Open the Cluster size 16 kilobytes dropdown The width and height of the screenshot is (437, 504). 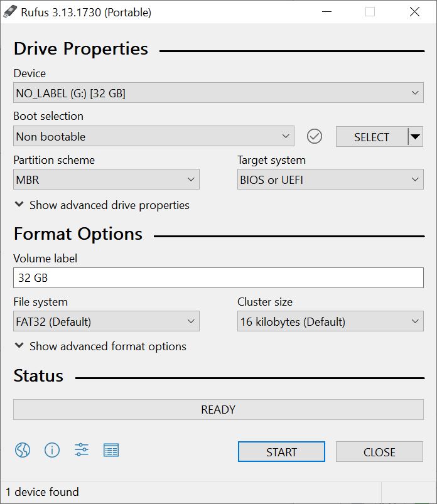click(x=330, y=321)
